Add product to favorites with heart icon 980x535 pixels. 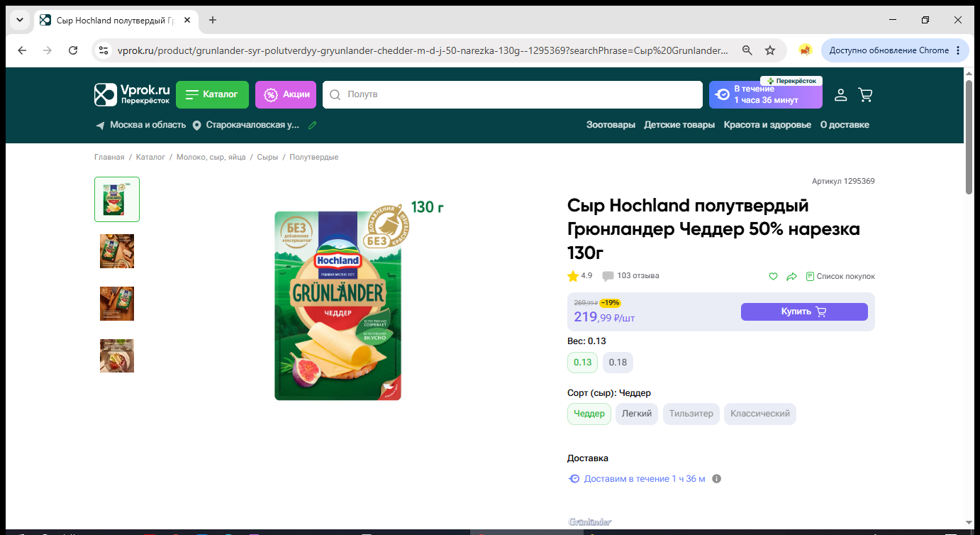pos(774,276)
